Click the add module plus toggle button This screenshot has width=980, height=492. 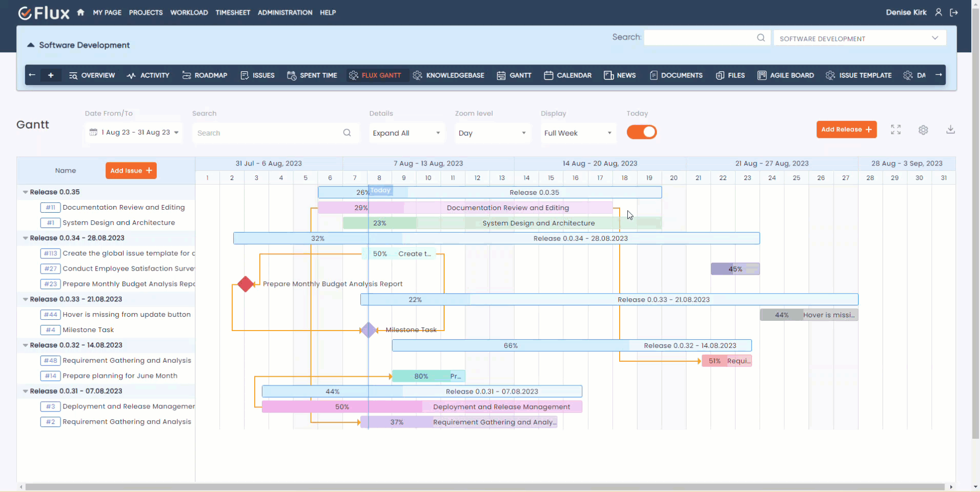[51, 75]
